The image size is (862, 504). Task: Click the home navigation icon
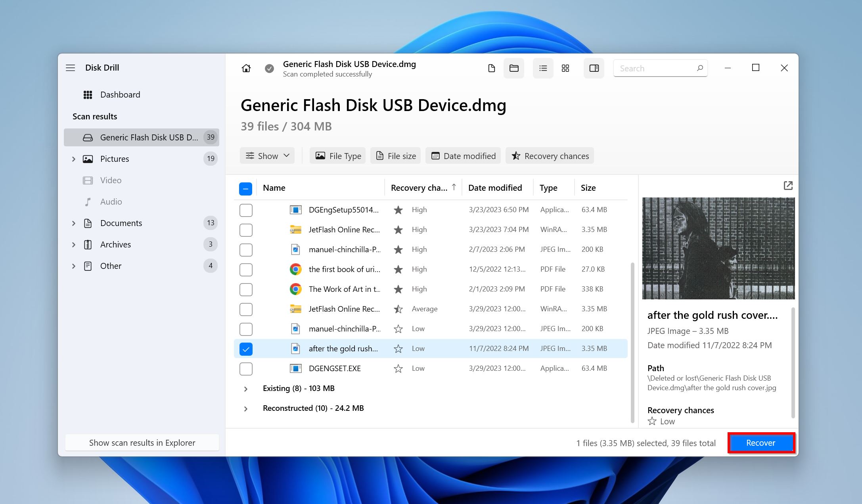pyautogui.click(x=246, y=68)
